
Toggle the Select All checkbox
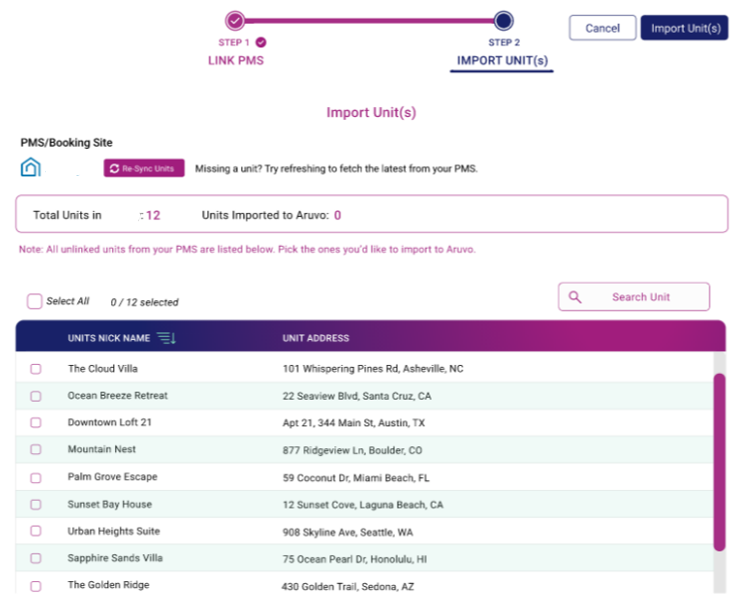(x=35, y=301)
